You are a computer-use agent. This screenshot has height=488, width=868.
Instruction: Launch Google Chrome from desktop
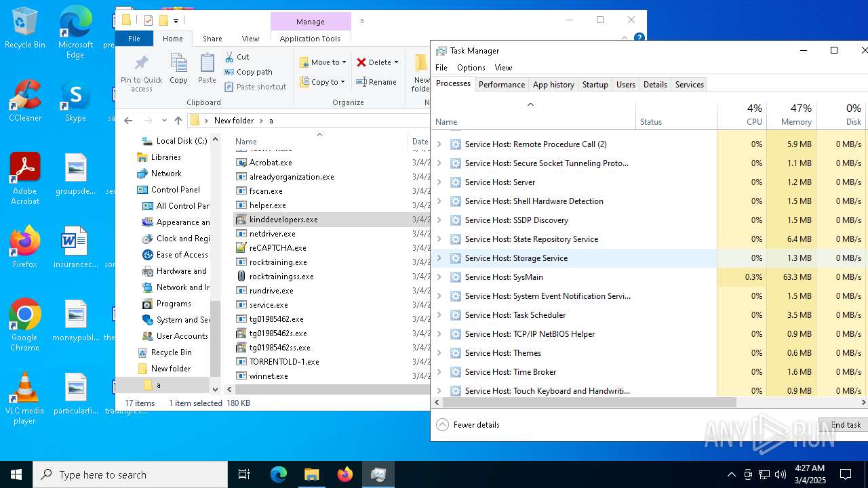[25, 325]
